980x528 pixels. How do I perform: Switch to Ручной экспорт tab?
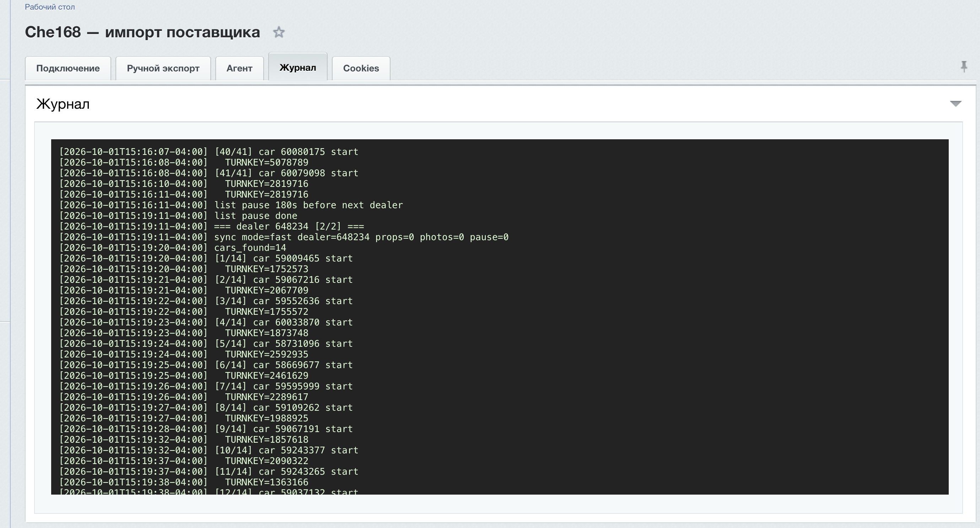point(163,68)
